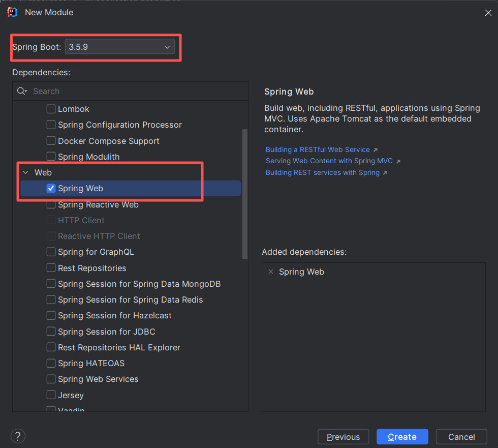Click arrow icon beside Building a RESTful Web Service
Screen dimensions: 498x448
click(x=376, y=150)
